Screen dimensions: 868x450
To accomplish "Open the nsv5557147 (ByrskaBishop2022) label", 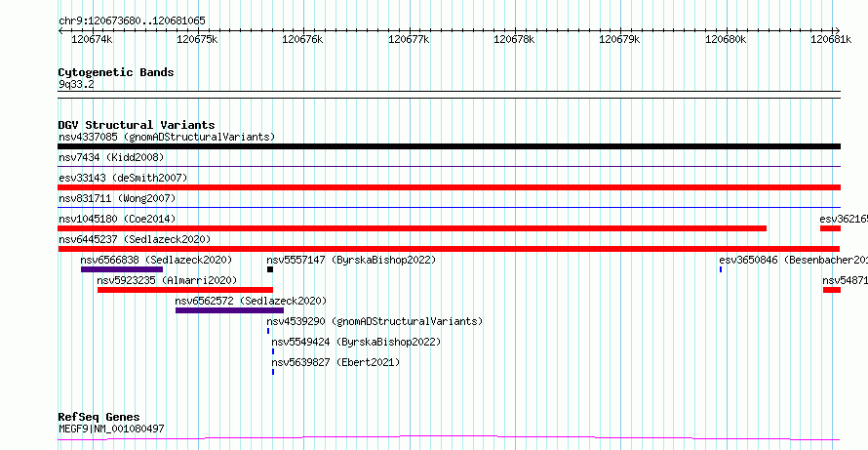I will [x=351, y=260].
